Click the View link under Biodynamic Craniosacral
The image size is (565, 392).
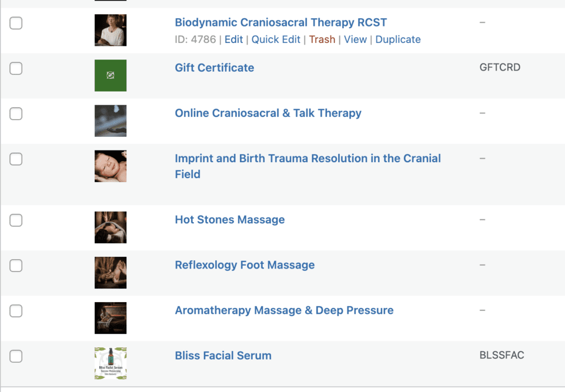355,39
